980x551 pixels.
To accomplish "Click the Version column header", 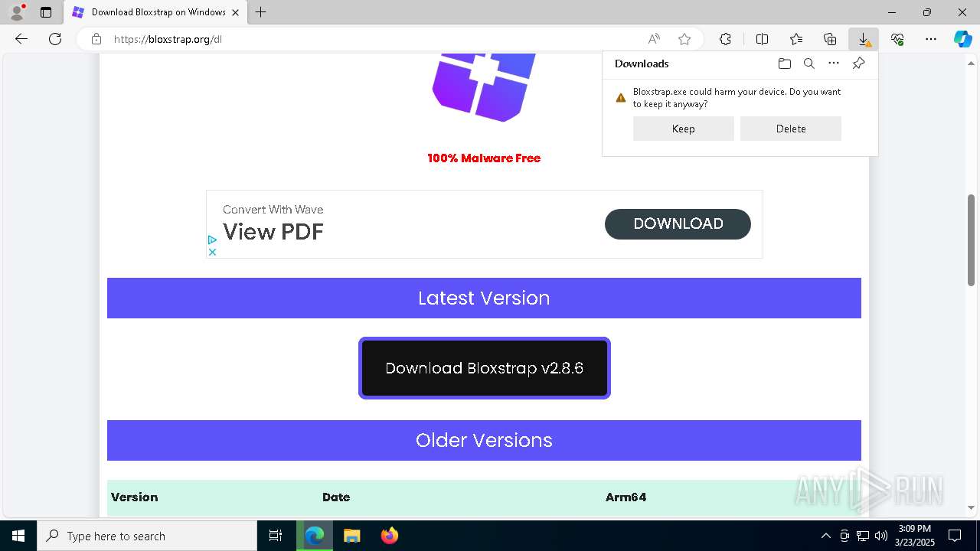I will tap(134, 497).
